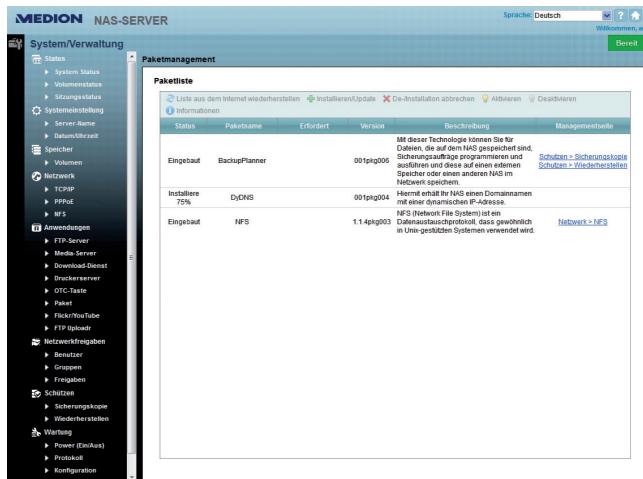Screen dimensions: 643x479
Task: Follow the Netzwerk > NFS link
Action: (x=583, y=222)
